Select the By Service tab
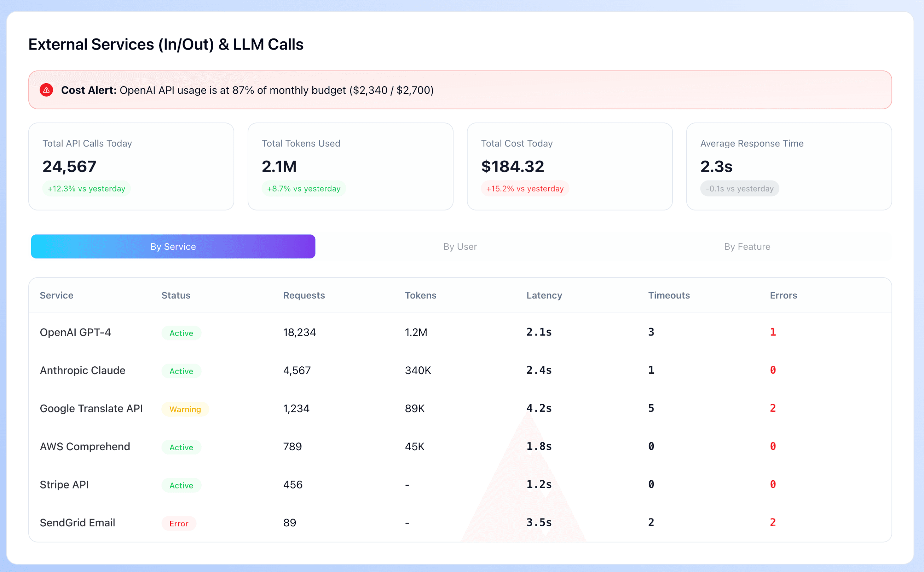Viewport: 924px width, 572px height. 173,246
